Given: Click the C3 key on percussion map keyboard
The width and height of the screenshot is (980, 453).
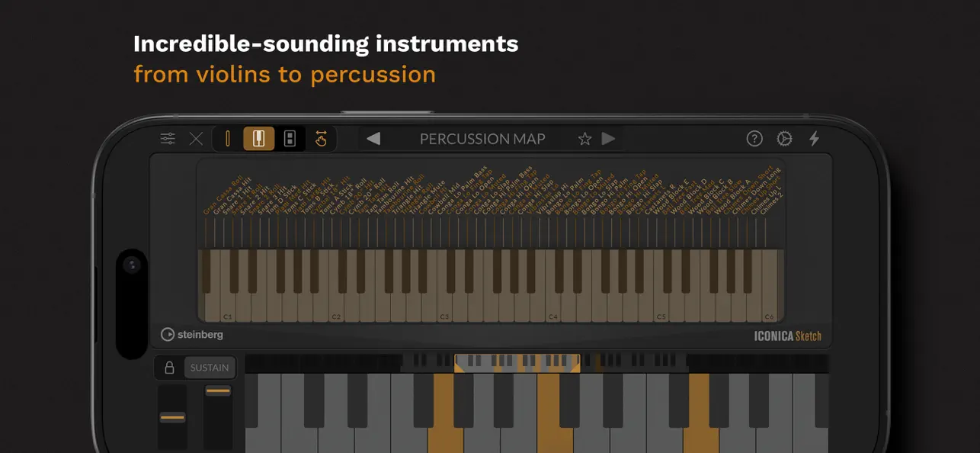Looking at the screenshot, I should (x=444, y=305).
